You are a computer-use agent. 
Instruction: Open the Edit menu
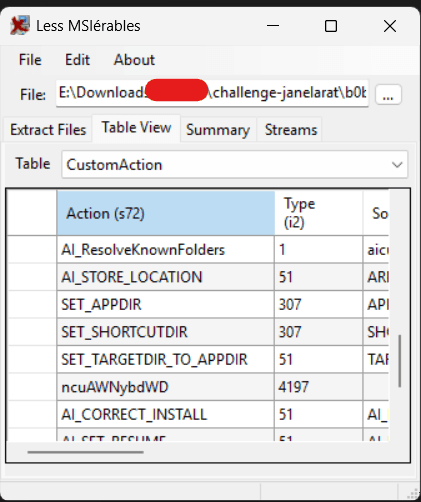click(x=77, y=60)
